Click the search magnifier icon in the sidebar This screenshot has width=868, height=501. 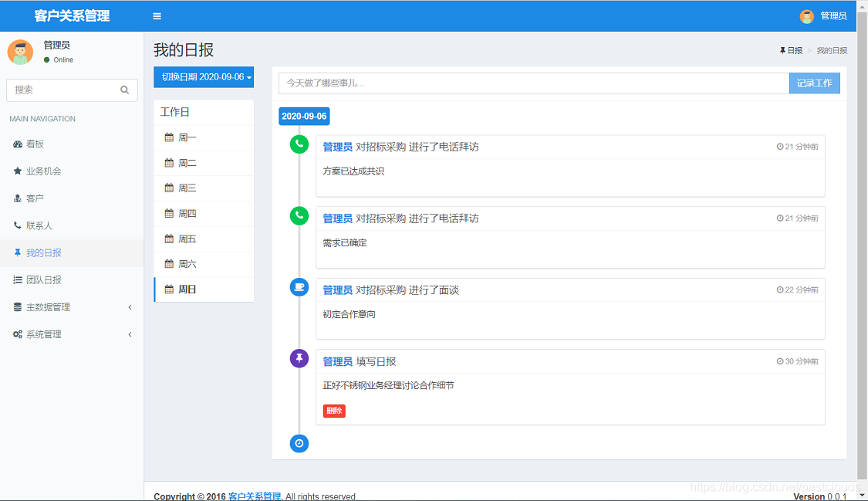point(124,90)
